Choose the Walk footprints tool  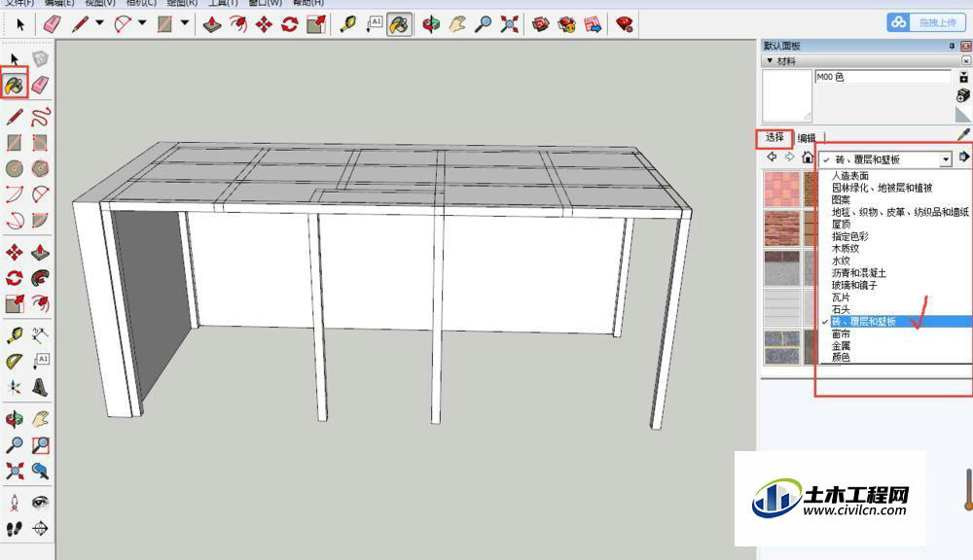coord(15,528)
